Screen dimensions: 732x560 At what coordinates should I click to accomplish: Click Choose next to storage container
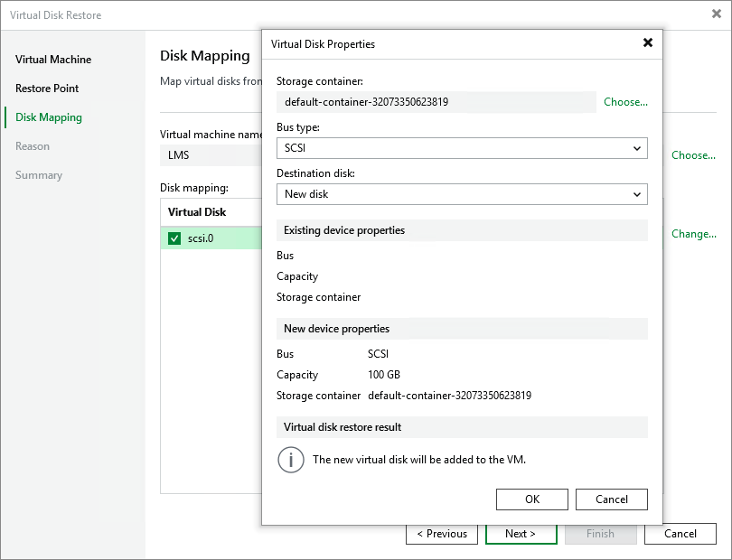[625, 102]
